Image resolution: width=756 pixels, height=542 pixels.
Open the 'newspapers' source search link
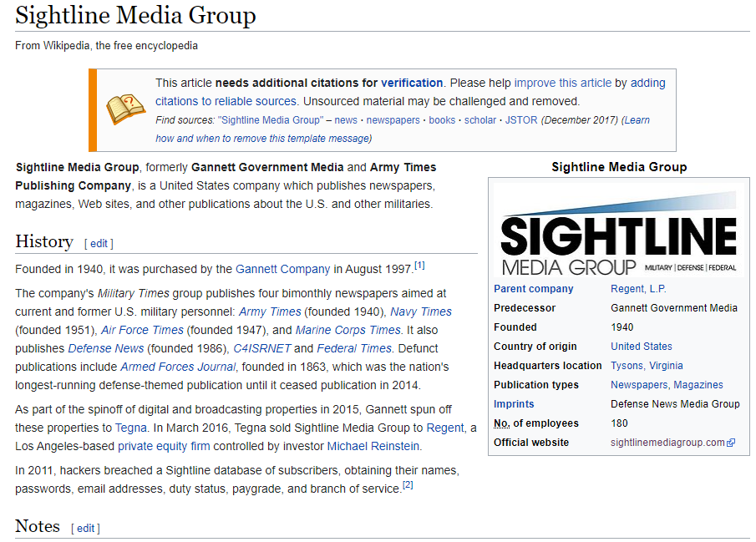coord(393,120)
